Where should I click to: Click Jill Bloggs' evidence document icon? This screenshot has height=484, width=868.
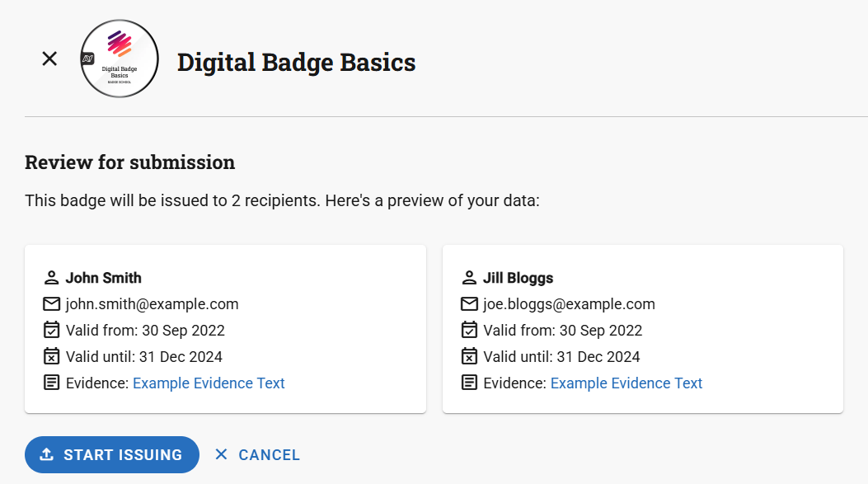pyautogui.click(x=470, y=383)
